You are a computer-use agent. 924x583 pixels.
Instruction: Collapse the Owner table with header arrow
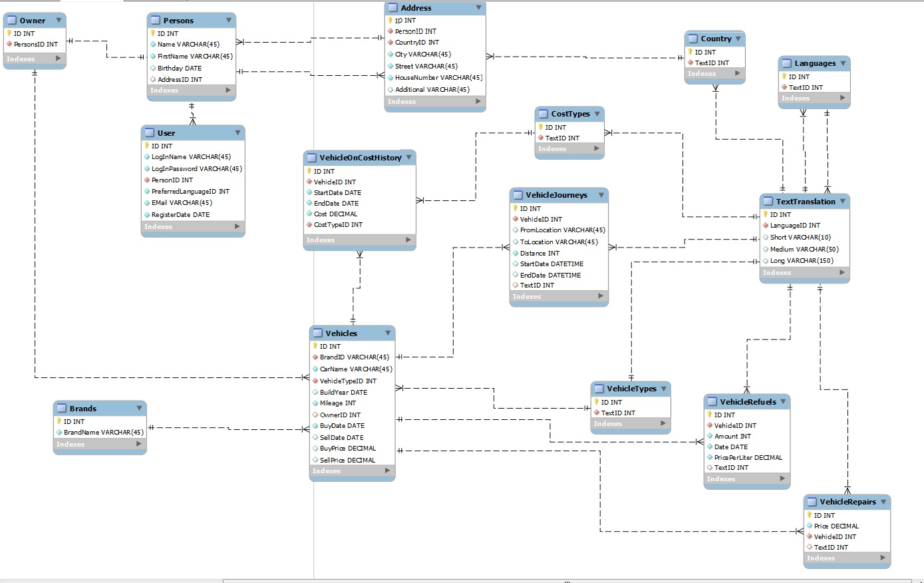coord(59,20)
